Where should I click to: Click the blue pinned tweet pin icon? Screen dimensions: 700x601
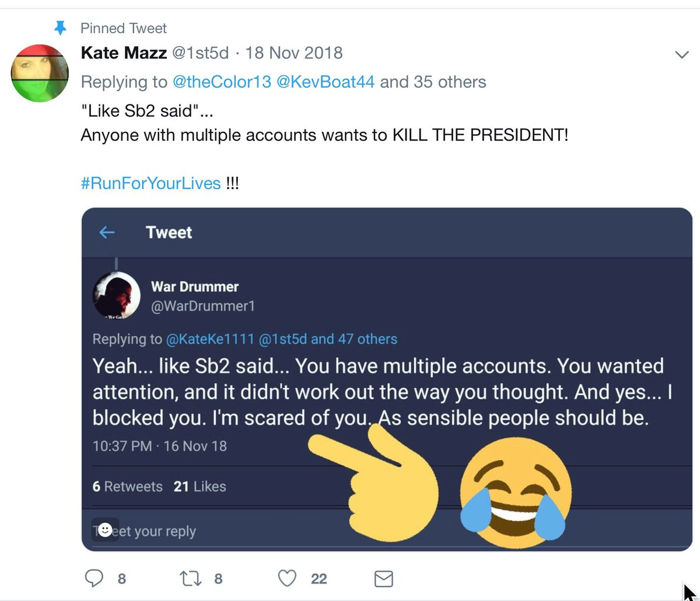(x=60, y=27)
